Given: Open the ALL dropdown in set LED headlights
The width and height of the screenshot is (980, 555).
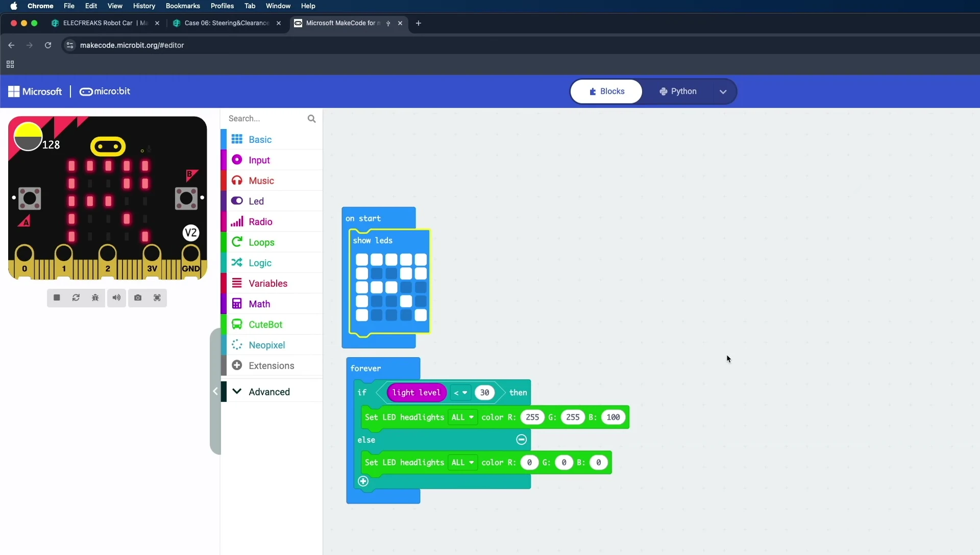Looking at the screenshot, I should click(462, 417).
